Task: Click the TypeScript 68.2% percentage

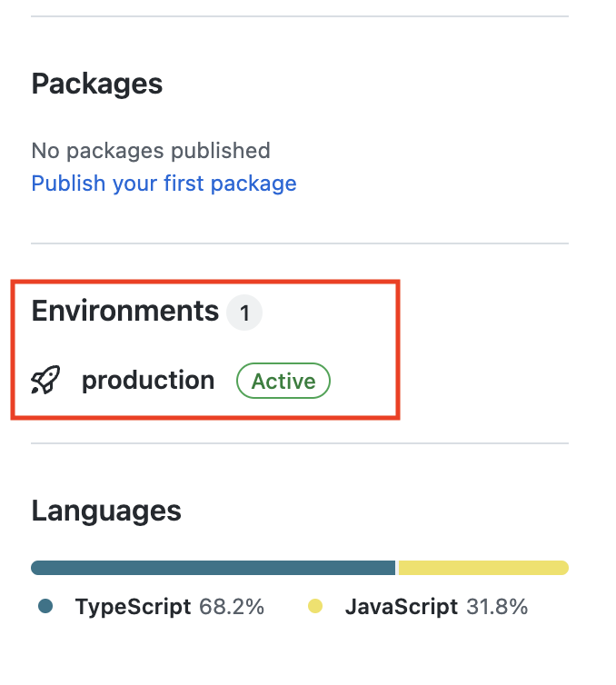Action: point(232,607)
